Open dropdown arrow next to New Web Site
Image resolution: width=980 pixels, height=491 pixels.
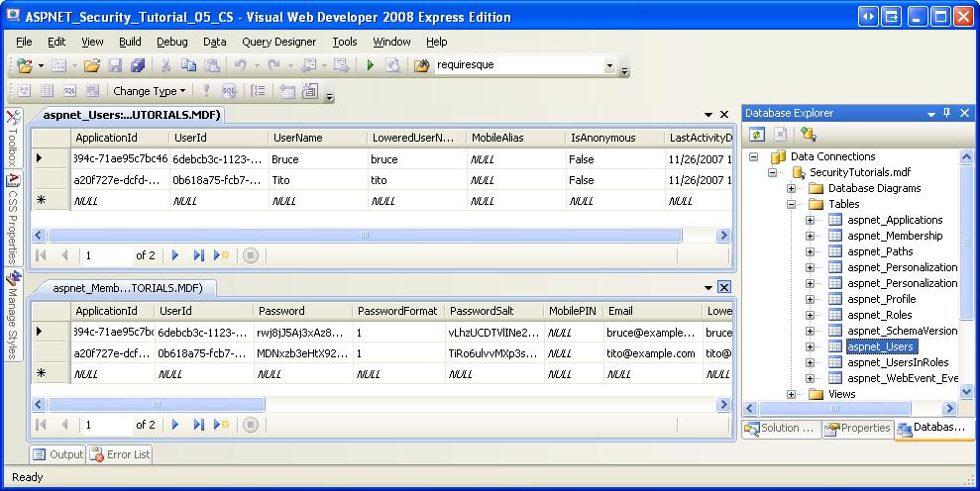[x=41, y=65]
